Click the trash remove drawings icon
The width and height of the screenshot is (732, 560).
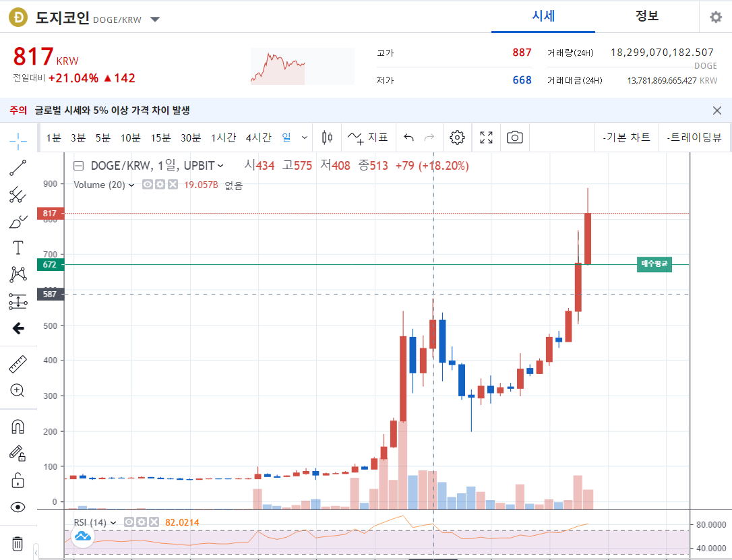[18, 544]
